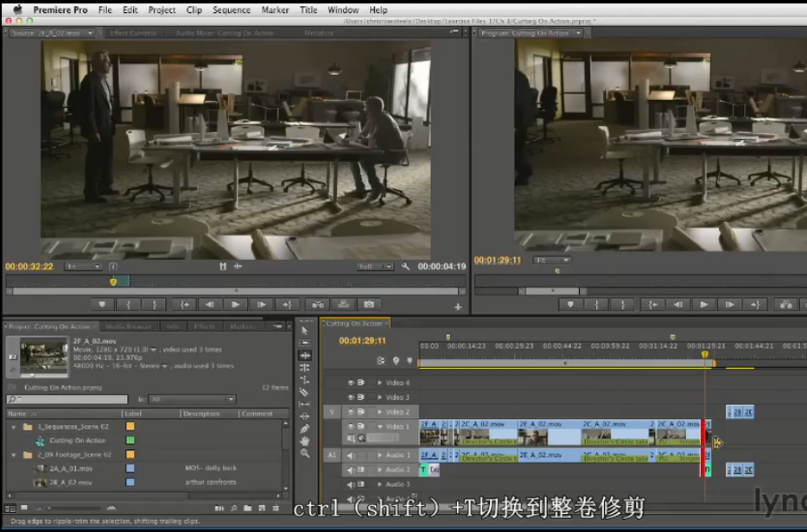The width and height of the screenshot is (807, 532).
Task: Open the Cutting On Action sequence item
Action: tap(77, 440)
